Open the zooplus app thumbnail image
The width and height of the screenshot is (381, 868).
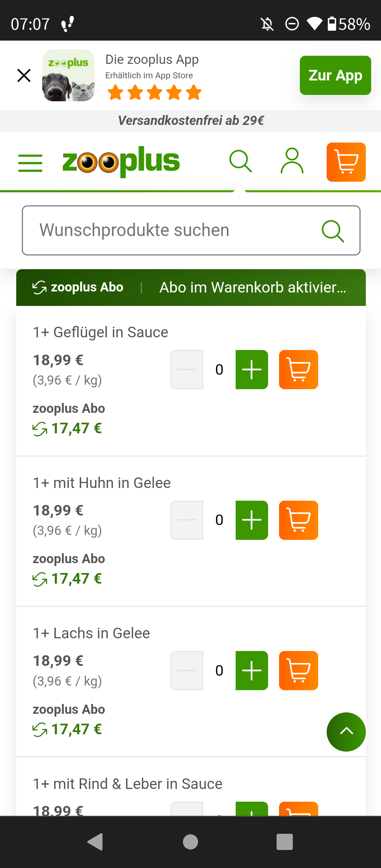pyautogui.click(x=68, y=75)
